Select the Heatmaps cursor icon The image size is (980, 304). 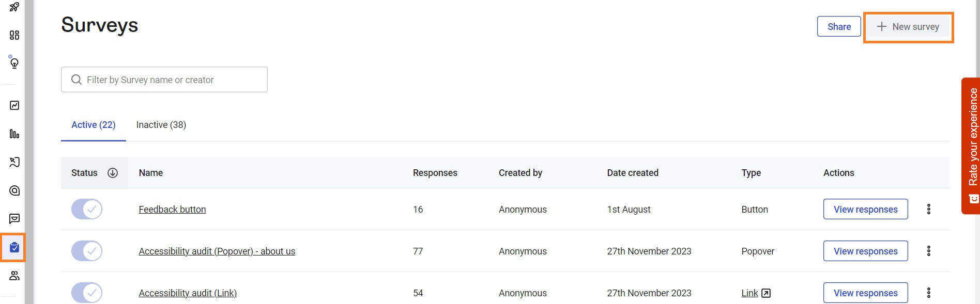click(14, 162)
